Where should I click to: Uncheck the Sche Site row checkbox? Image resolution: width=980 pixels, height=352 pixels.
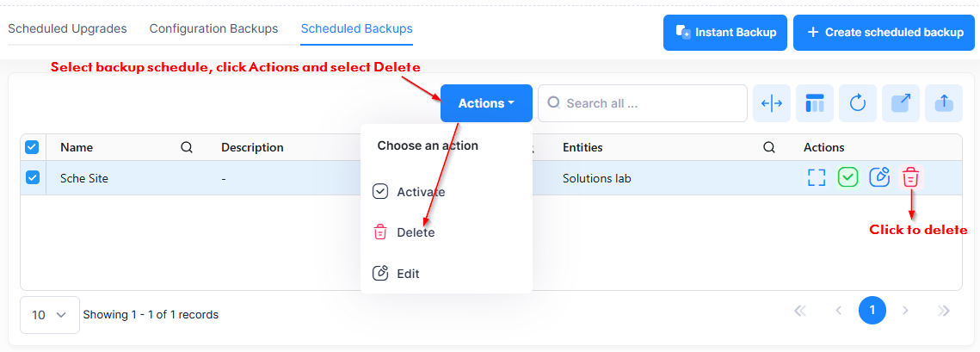pyautogui.click(x=32, y=177)
